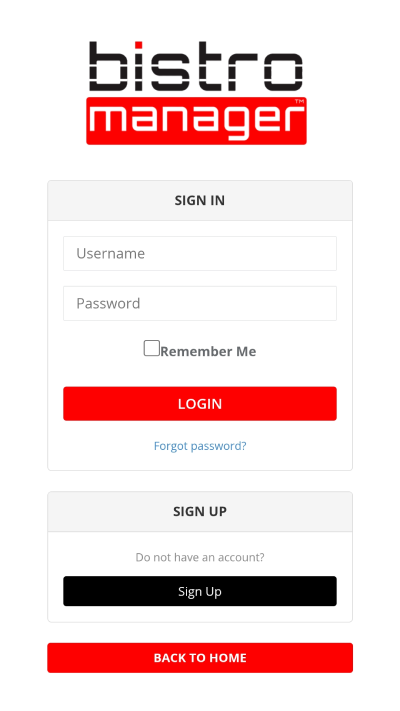This screenshot has height=711, width=400.
Task: Click the Do not have an account? text
Action: coord(200,557)
